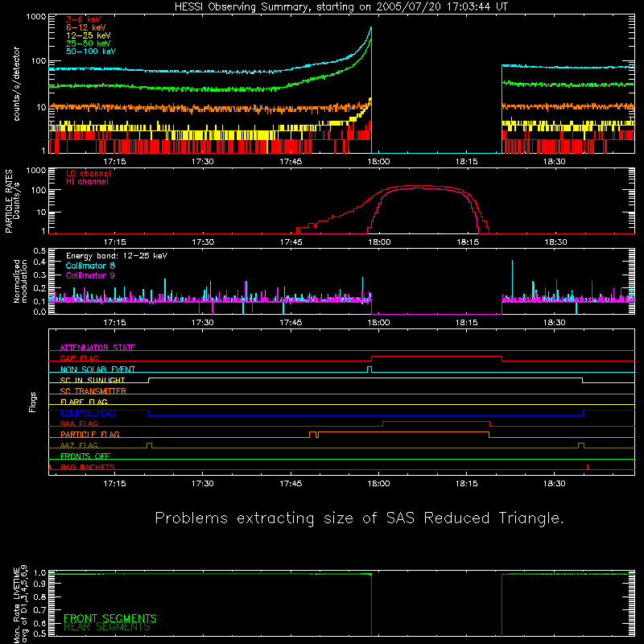The height and width of the screenshot is (644, 644).
Task: Click the GAP FLAG label
Action: coord(79,358)
